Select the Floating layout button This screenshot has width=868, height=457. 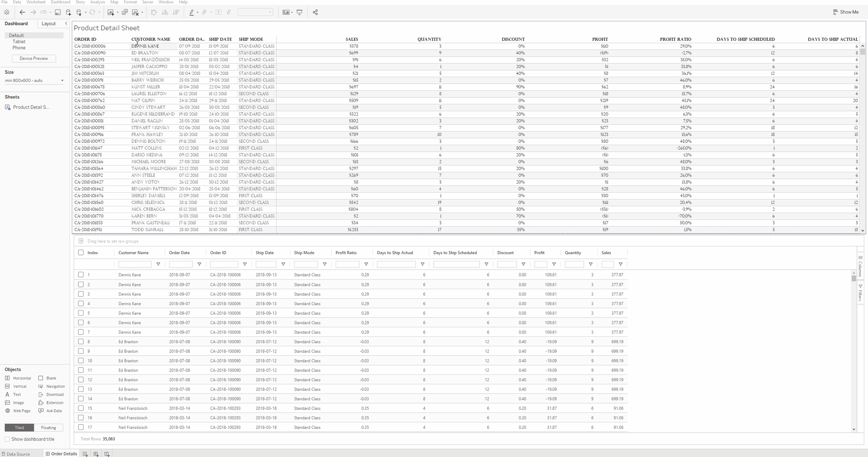tap(48, 428)
